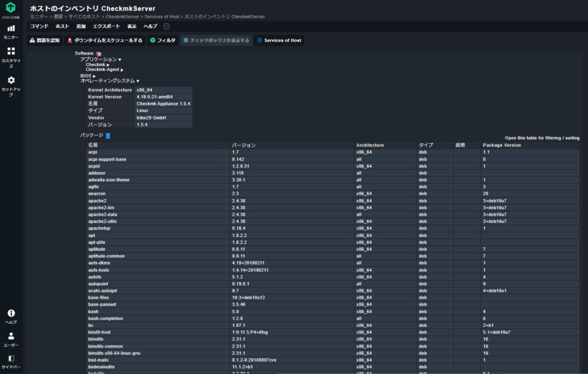
Task: Click the 'aptitude-common' package name
Action: [106, 256]
